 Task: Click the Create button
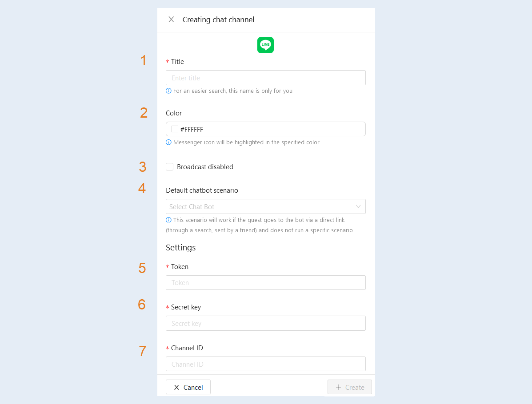pyautogui.click(x=349, y=387)
